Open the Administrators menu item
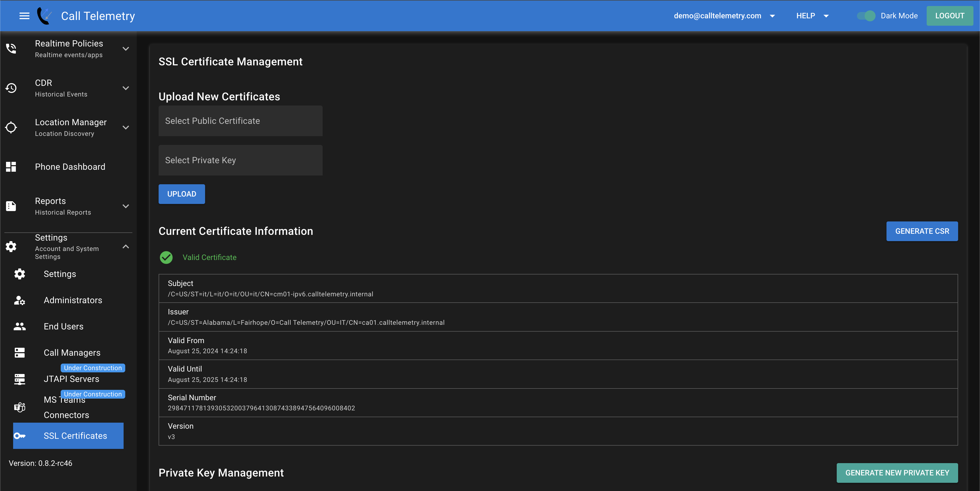The image size is (980, 491). [x=68, y=300]
